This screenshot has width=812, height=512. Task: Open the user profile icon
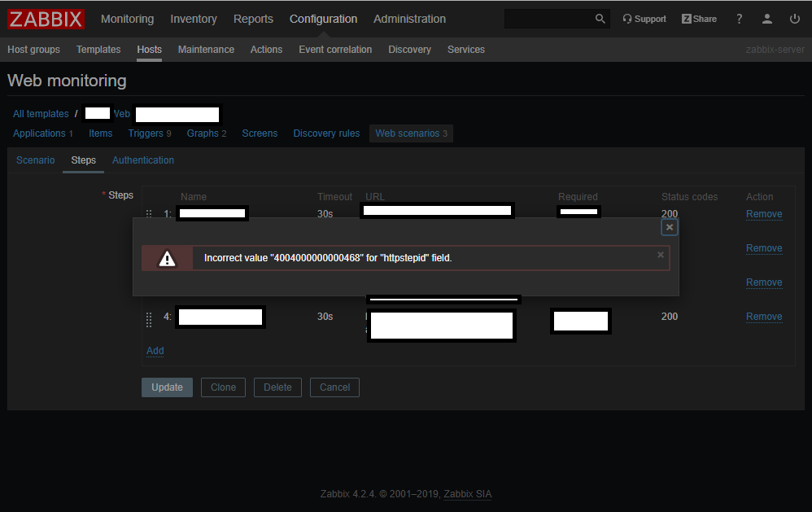[767, 19]
